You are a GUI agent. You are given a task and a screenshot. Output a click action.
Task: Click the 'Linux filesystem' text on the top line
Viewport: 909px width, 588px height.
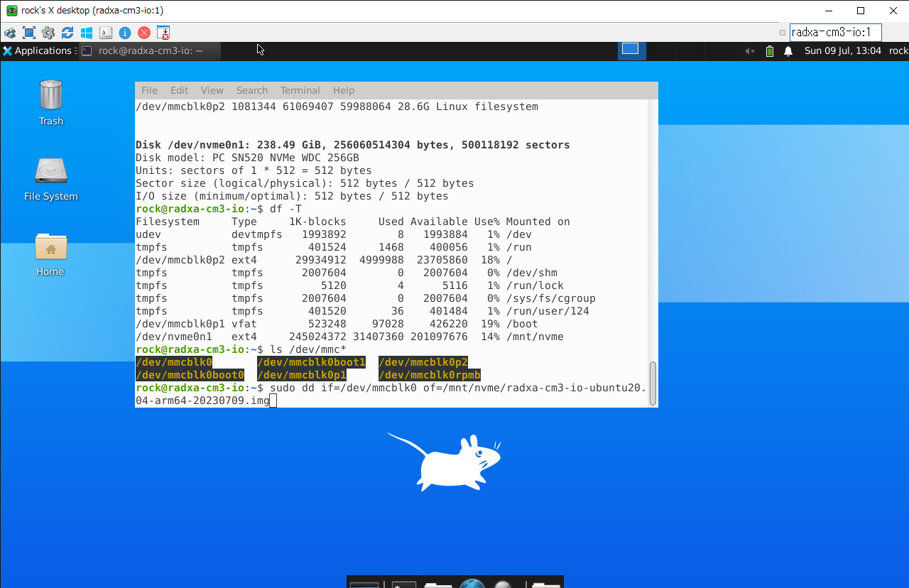(487, 107)
